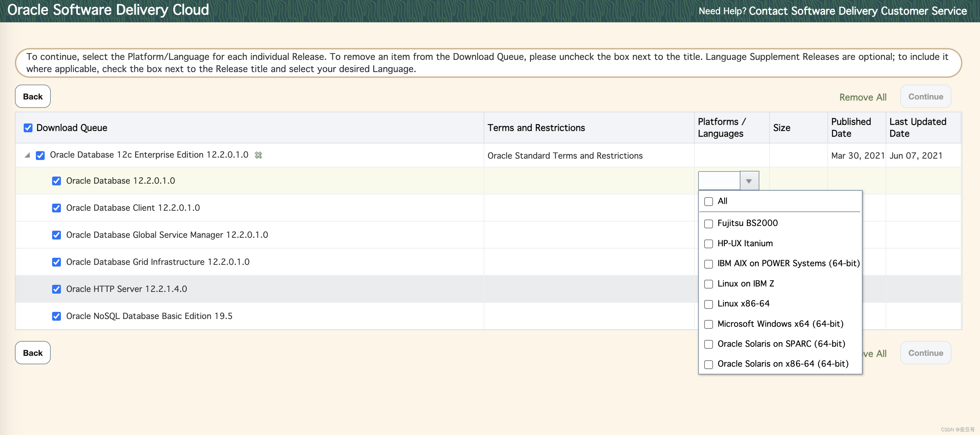The image size is (980, 435).
Task: Select the Linux on IBM Z checkbox
Action: (708, 284)
